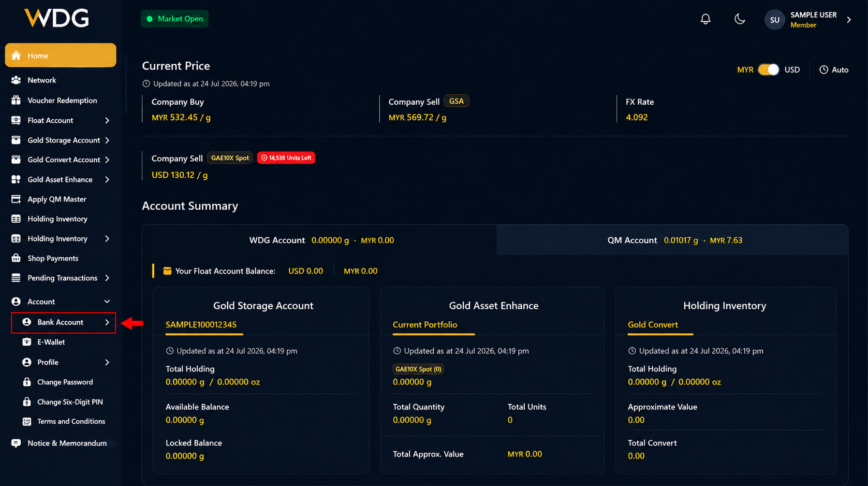Click the Network people icon
This screenshot has width=868, height=486.
click(16, 80)
